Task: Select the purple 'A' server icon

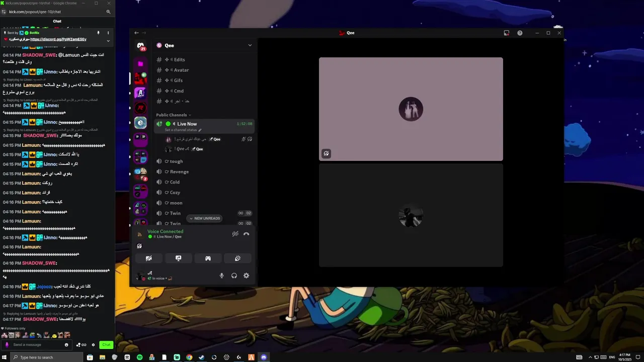Action: [x=140, y=93]
